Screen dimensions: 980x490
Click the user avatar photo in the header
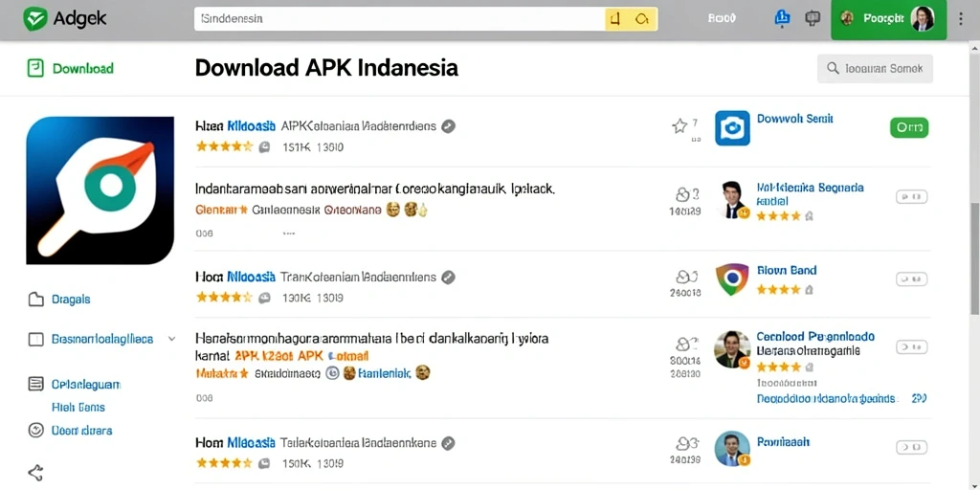(x=923, y=19)
